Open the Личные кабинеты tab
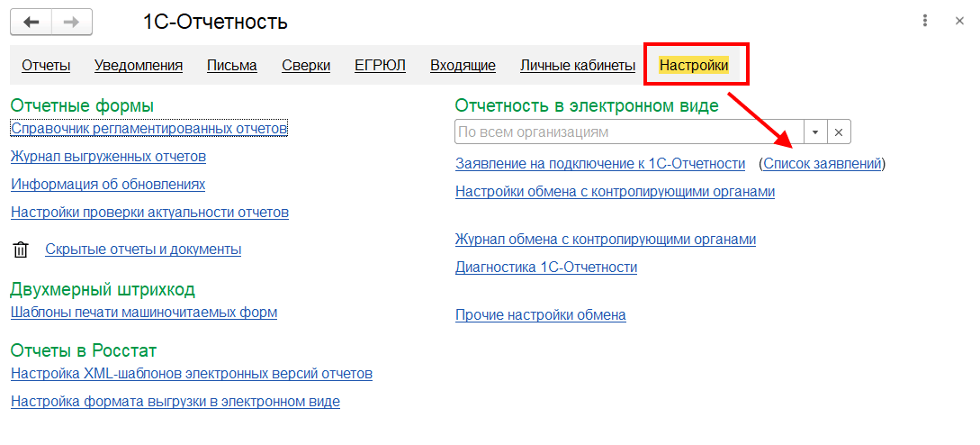Image resolution: width=980 pixels, height=445 pixels. (578, 65)
